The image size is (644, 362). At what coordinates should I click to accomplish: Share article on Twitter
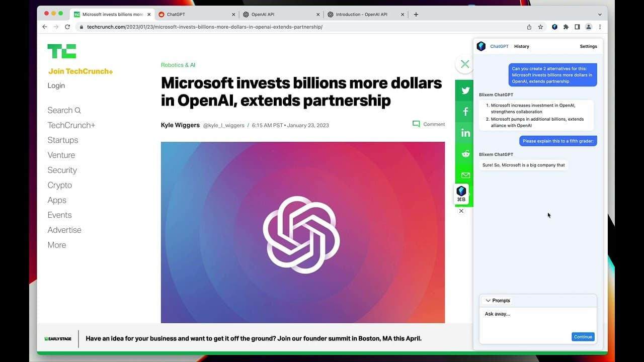click(465, 90)
